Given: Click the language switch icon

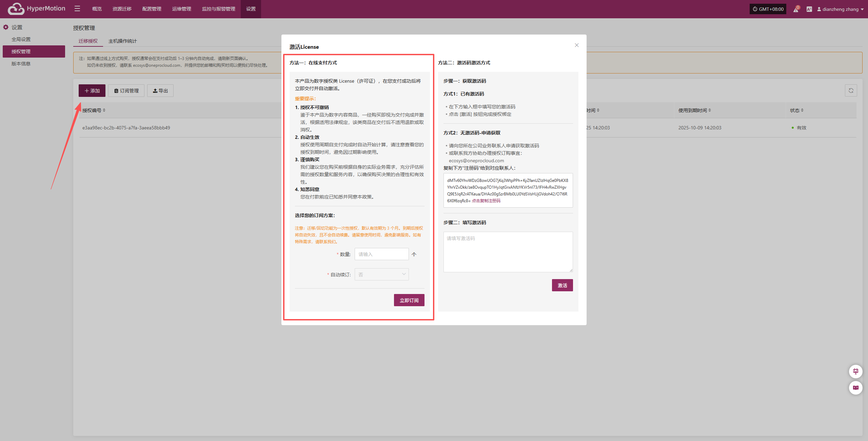Looking at the screenshot, I should click(x=809, y=9).
